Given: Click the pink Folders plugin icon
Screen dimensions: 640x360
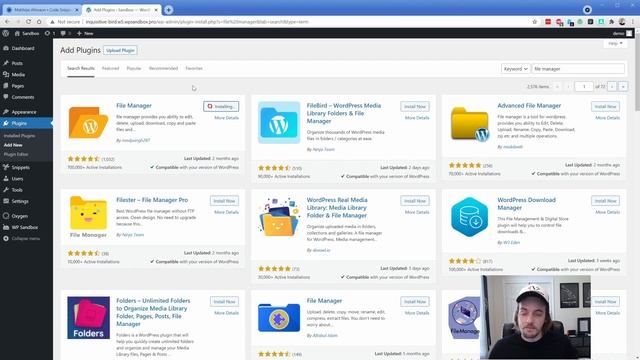Looking at the screenshot, I should (88, 318).
